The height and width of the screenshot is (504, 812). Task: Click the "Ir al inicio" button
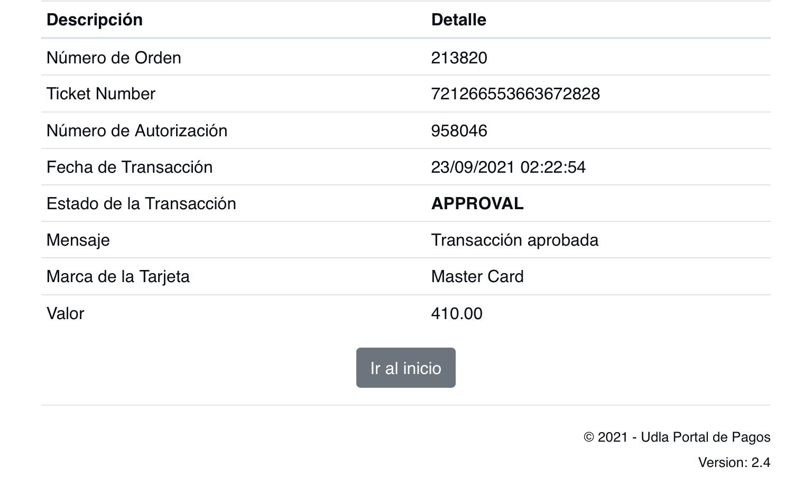click(405, 368)
